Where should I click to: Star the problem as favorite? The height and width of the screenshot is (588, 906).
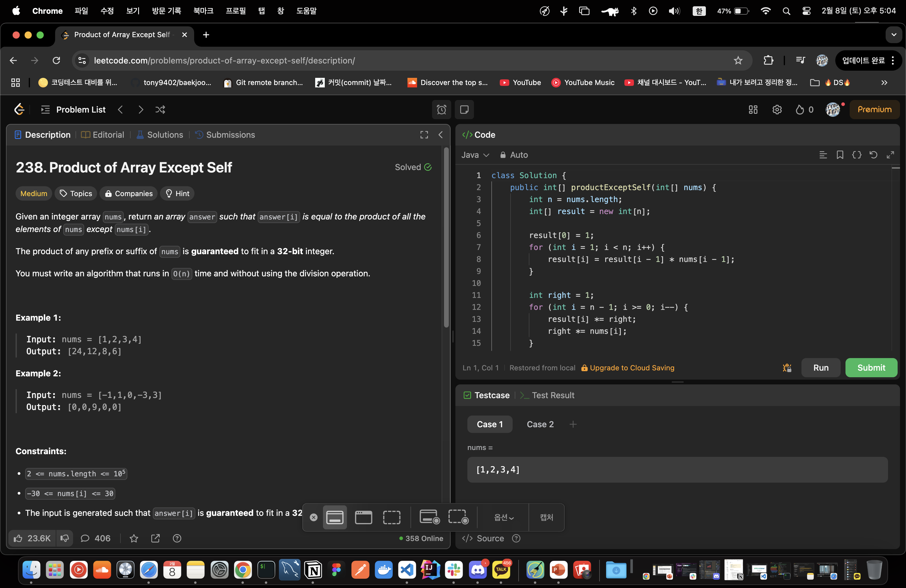click(134, 538)
